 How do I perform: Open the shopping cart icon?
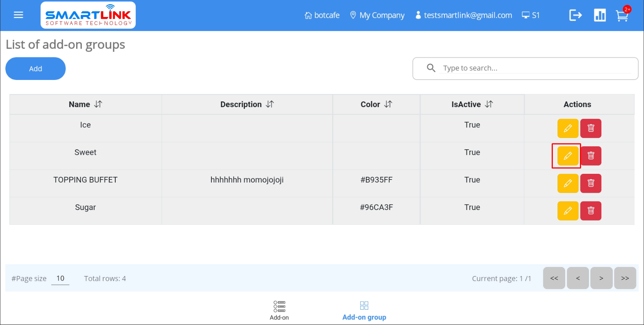coord(622,16)
